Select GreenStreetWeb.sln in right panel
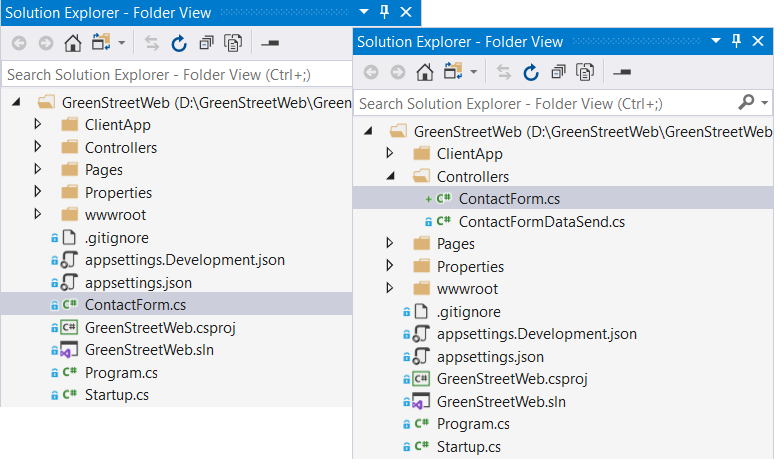The height and width of the screenshot is (466, 784). point(502,402)
